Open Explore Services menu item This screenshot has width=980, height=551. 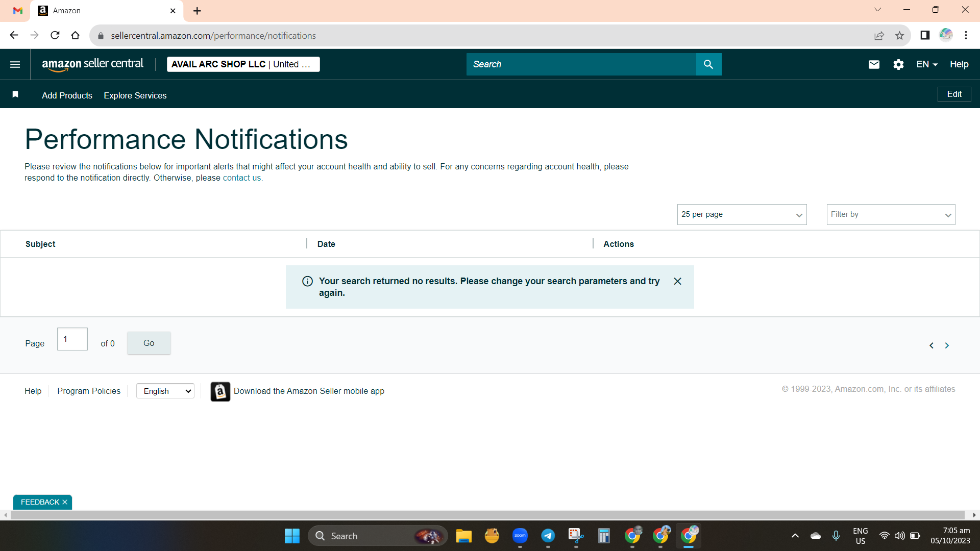[x=135, y=95]
